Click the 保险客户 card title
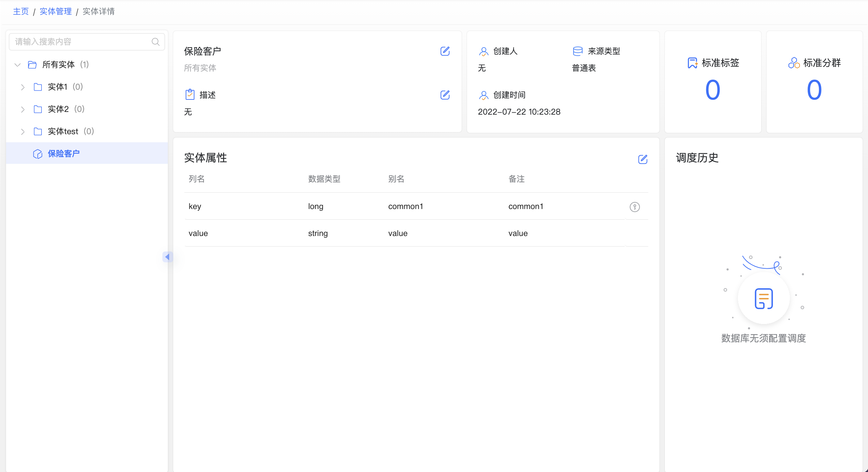This screenshot has width=868, height=472. [x=203, y=51]
